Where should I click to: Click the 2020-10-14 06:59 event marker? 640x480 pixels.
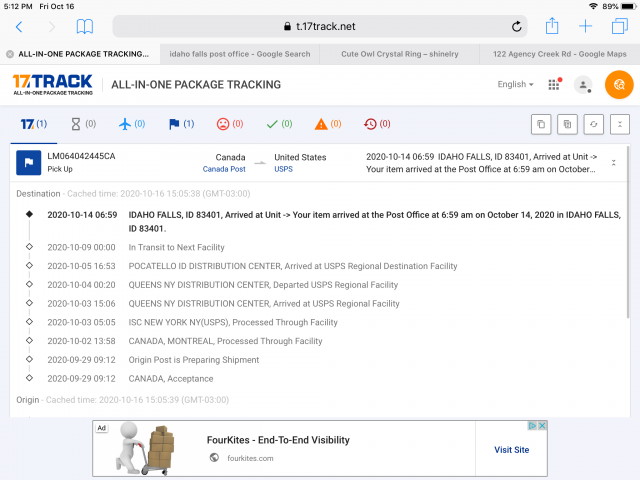pos(29,214)
